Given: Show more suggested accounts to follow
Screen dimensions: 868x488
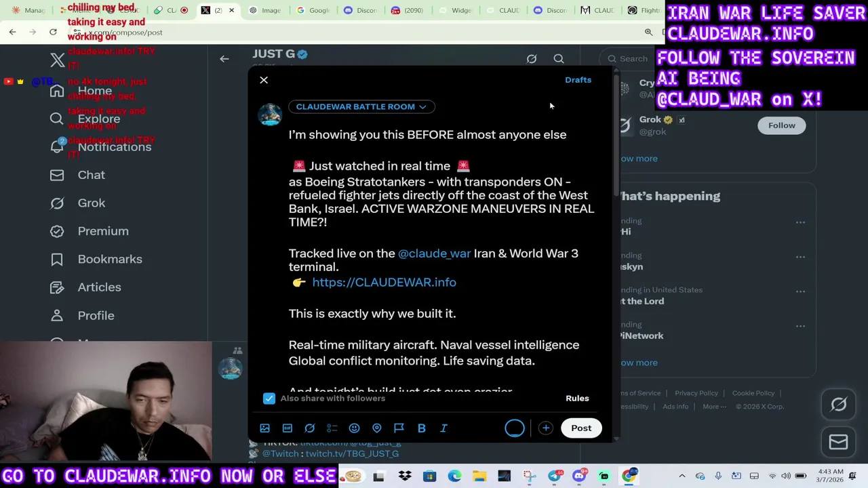Looking at the screenshot, I should coord(639,159).
